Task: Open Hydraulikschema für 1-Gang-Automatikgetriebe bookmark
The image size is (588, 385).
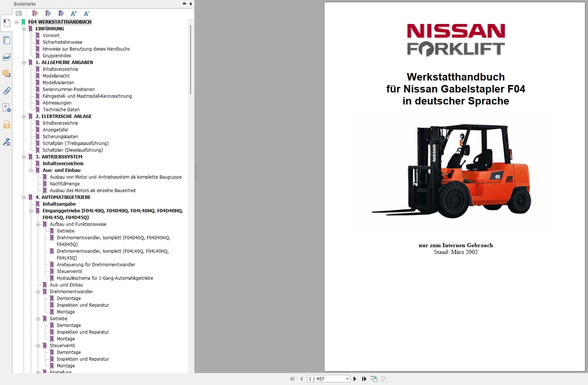Action: coord(105,278)
